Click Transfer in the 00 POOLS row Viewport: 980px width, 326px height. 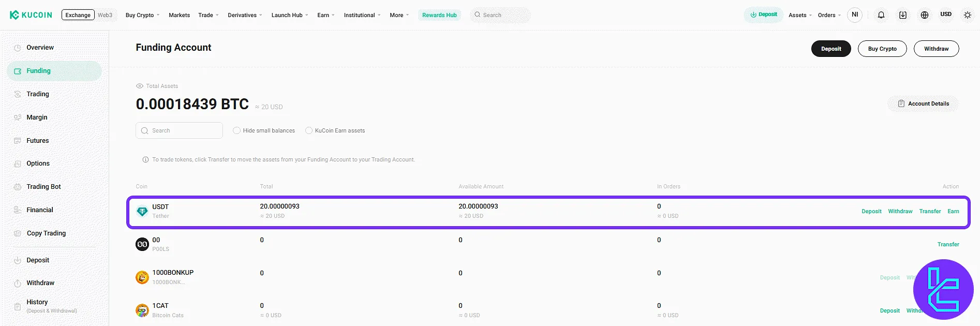pyautogui.click(x=948, y=244)
